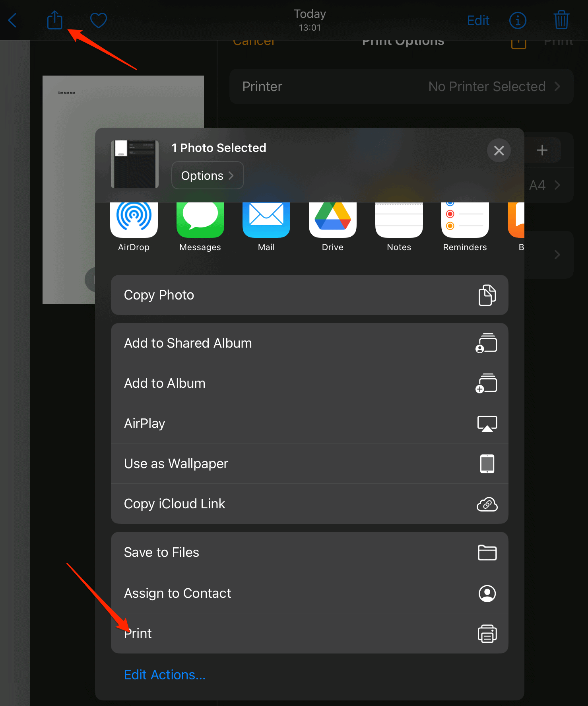588x706 pixels.
Task: Select Save to Files action
Action: [309, 552]
